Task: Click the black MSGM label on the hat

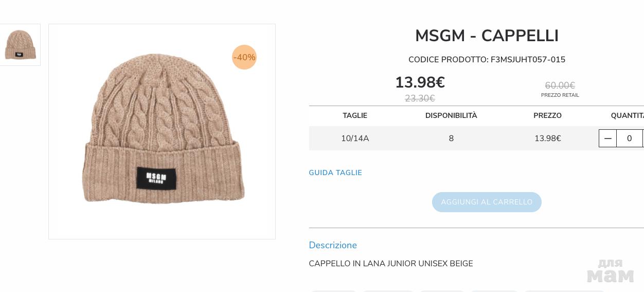Action: pyautogui.click(x=156, y=178)
